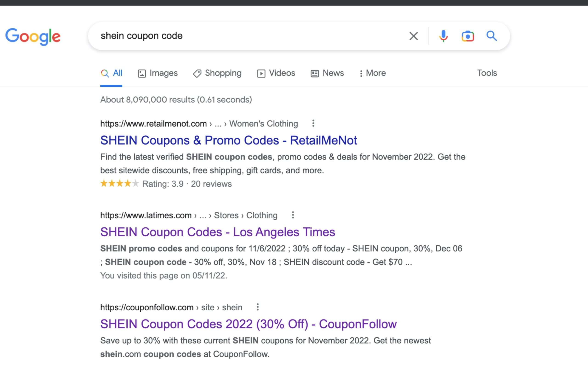The width and height of the screenshot is (588, 381).
Task: Start voice search with microphone icon
Action: 444,36
